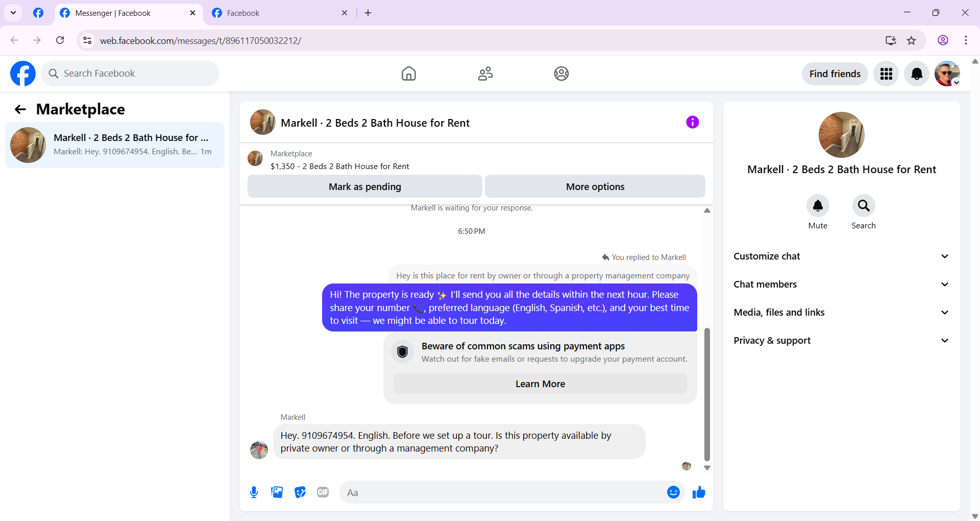Open the $1,350 - 2 Beds 2 Bath listing
The height and width of the screenshot is (521, 980).
coord(339,166)
